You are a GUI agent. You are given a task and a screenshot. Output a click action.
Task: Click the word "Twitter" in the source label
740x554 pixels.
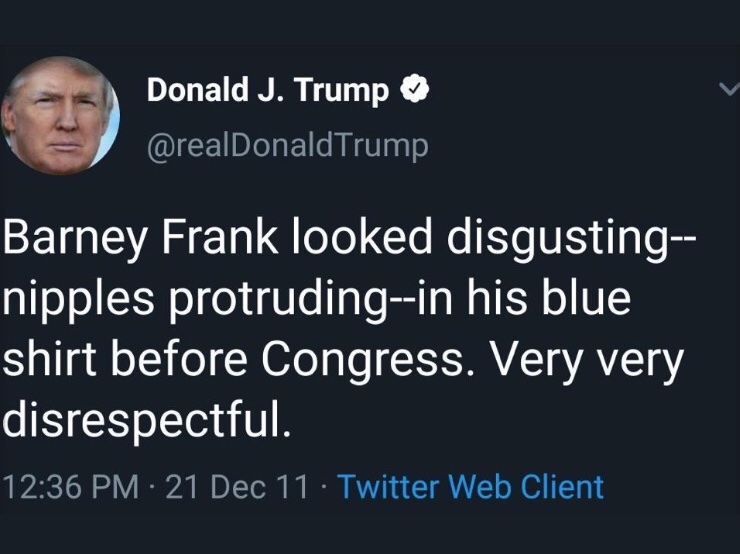[x=389, y=487]
